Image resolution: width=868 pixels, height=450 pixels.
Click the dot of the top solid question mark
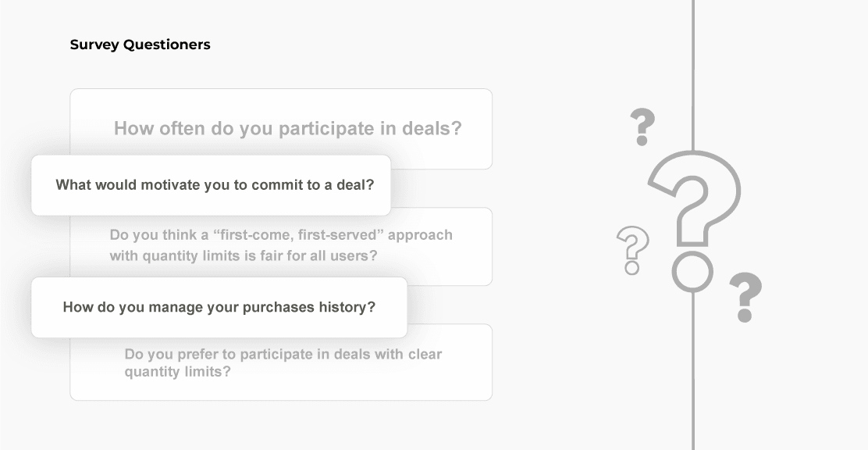pos(642,141)
